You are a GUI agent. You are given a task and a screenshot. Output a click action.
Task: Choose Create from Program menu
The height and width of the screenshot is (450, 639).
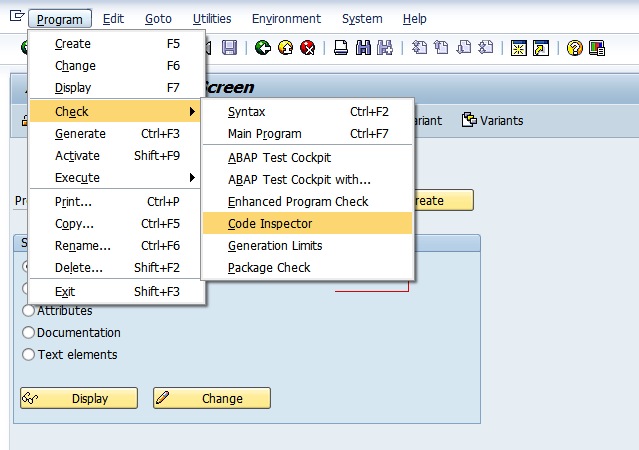116,44
